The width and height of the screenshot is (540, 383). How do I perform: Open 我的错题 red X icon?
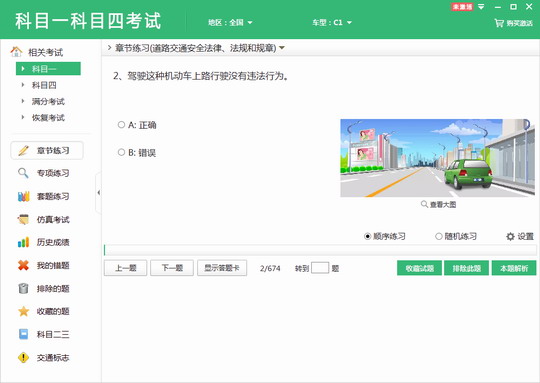click(x=23, y=265)
